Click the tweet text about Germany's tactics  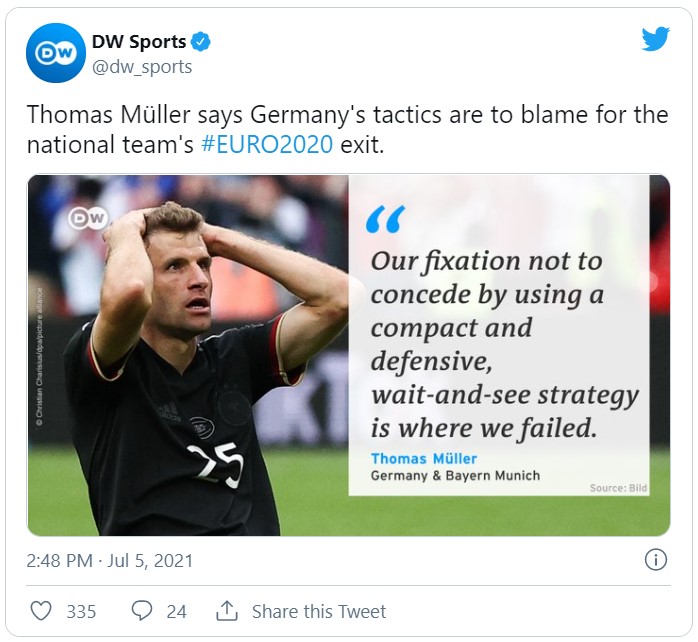click(x=347, y=130)
